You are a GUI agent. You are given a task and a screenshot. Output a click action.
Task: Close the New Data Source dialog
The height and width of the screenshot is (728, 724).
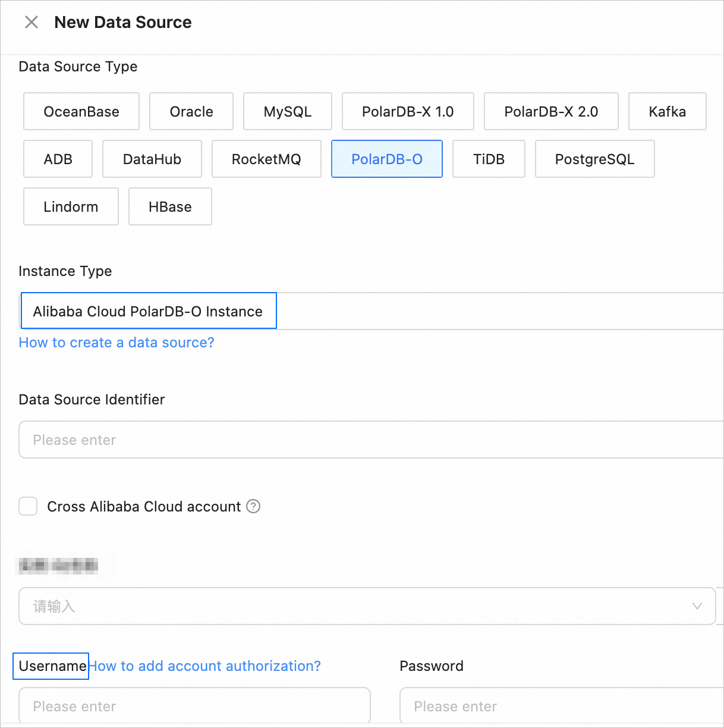31,22
